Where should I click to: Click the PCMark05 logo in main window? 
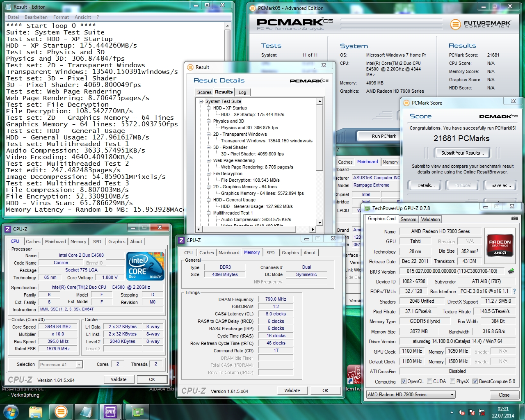(x=294, y=24)
